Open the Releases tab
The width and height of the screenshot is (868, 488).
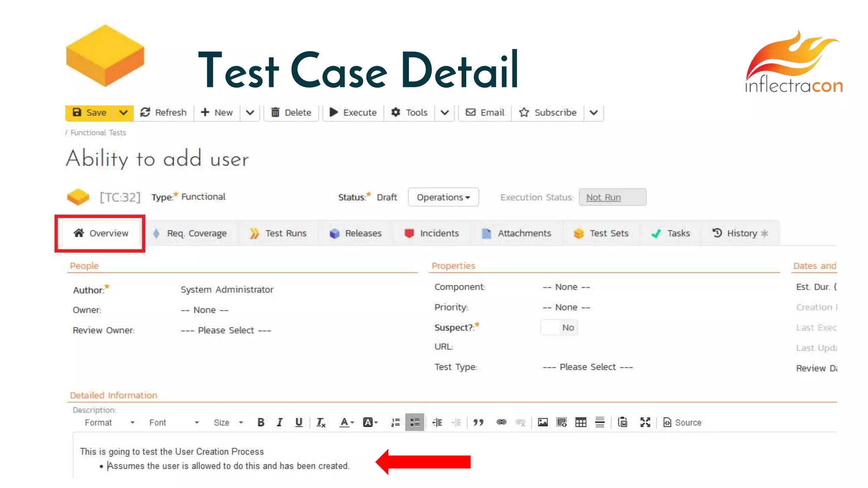(x=356, y=233)
